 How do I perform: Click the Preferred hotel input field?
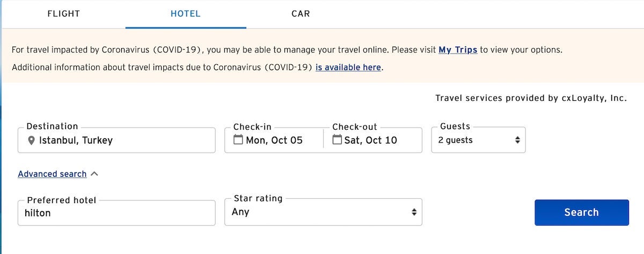coord(116,213)
